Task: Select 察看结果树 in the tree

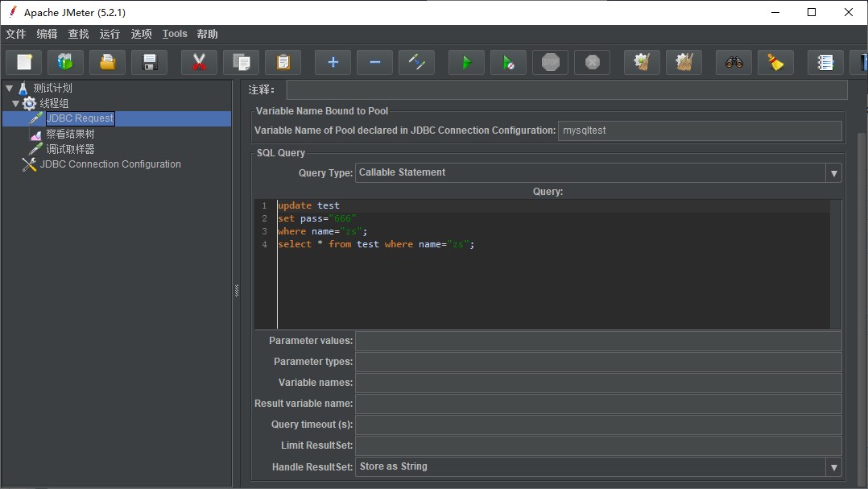Action: pyautogui.click(x=70, y=134)
